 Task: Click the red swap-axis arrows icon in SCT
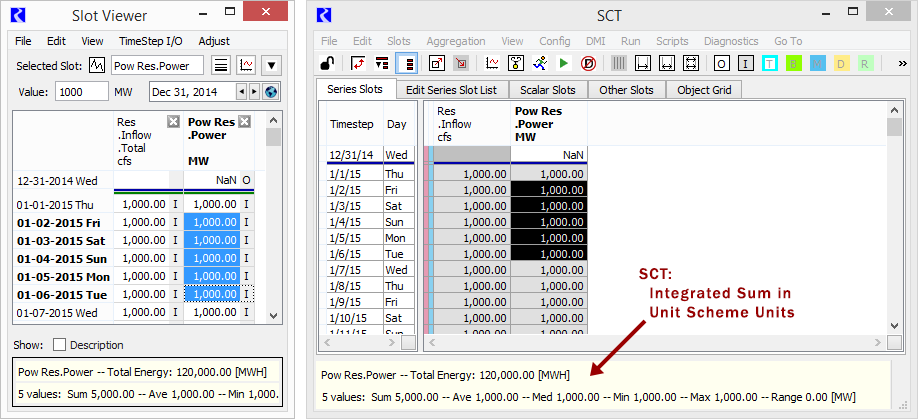[x=358, y=63]
